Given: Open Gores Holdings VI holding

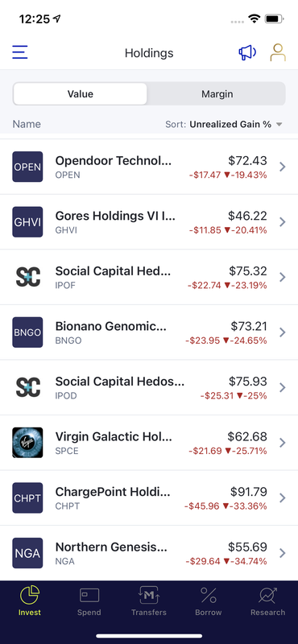Looking at the screenshot, I should tap(149, 222).
